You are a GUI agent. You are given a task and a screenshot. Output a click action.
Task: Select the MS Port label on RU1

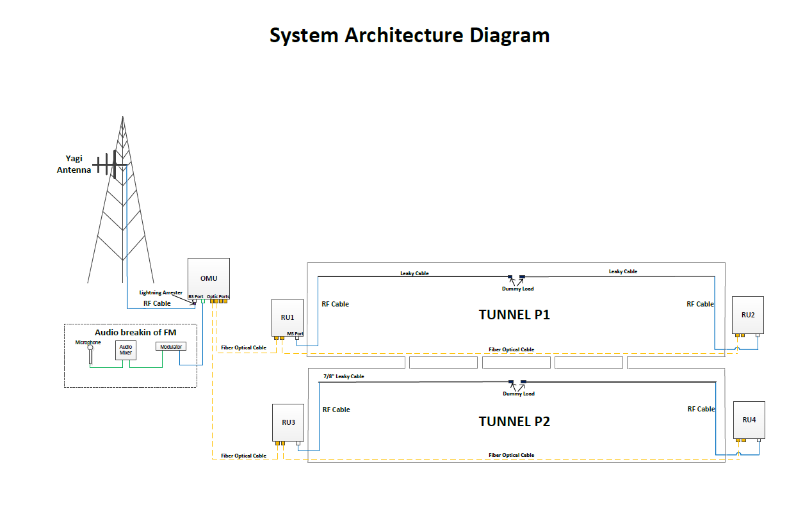tap(295, 333)
